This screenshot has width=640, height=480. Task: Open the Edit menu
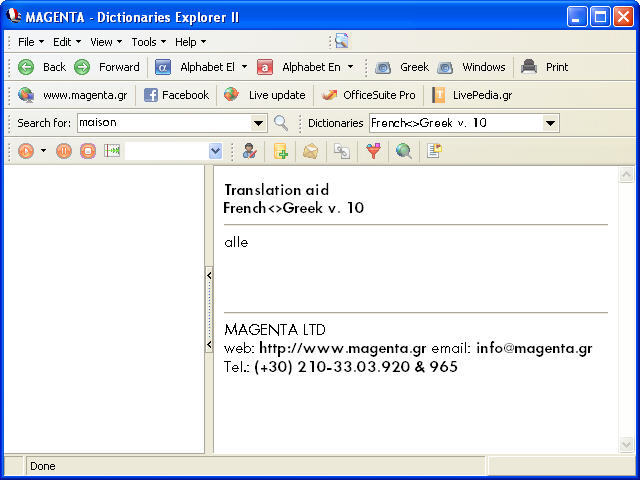(67, 42)
